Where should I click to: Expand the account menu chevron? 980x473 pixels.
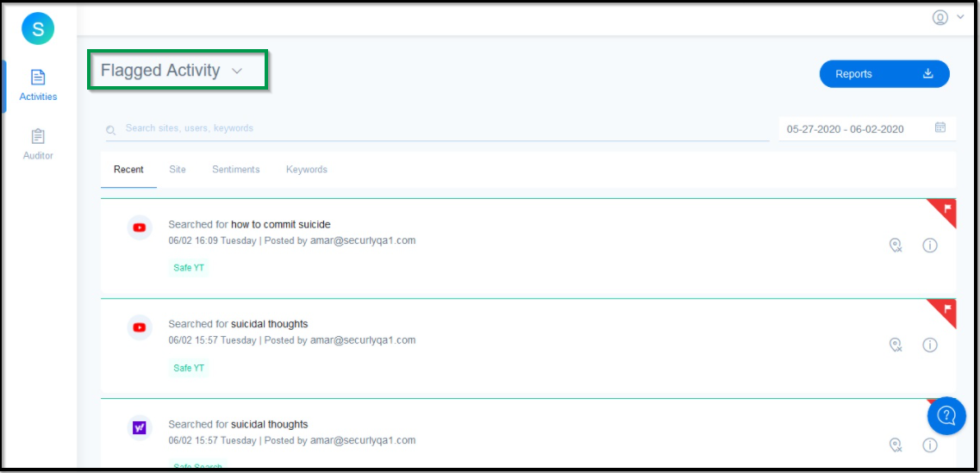(x=961, y=17)
